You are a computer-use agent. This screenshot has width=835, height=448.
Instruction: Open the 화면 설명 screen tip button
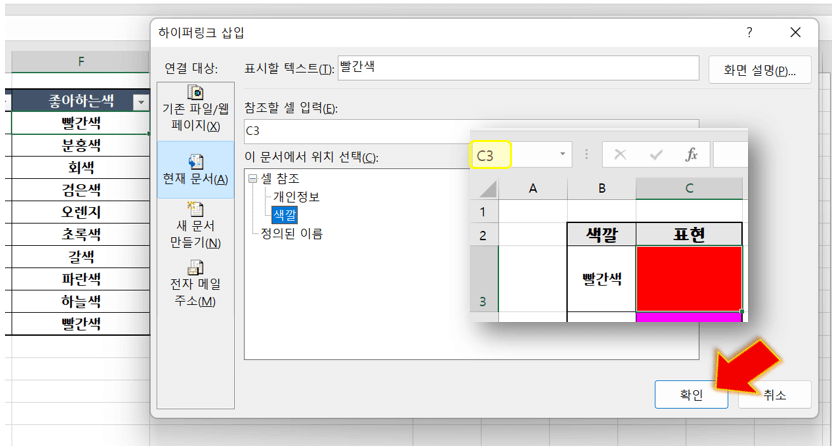tap(759, 70)
